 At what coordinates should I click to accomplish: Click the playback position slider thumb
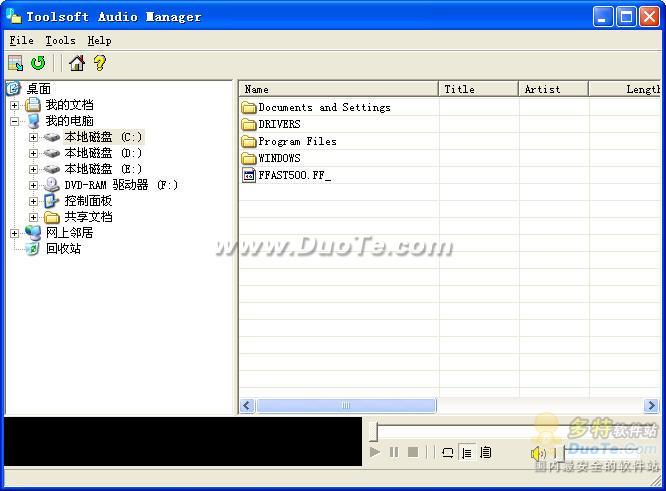pos(373,431)
